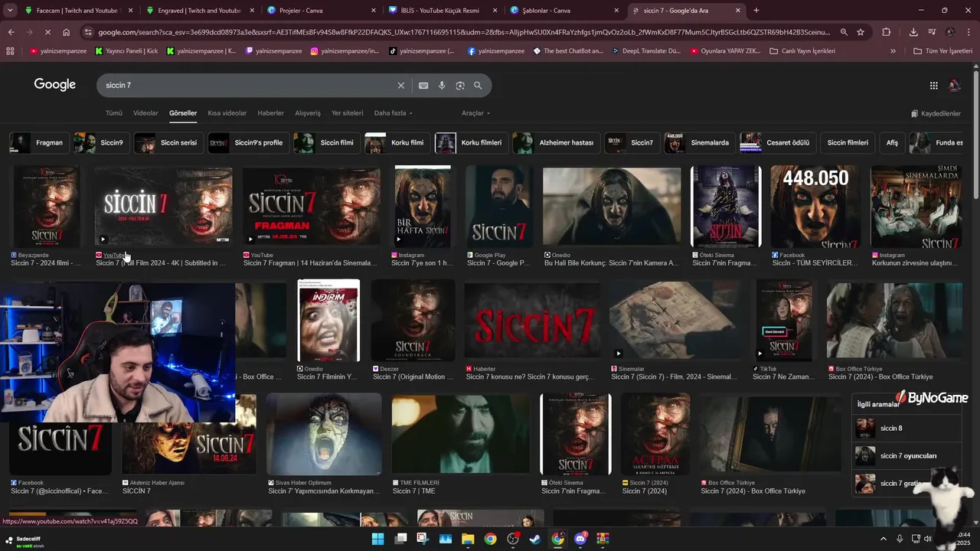
Task: Filter by 'Siccin filmleri' chip
Action: tap(848, 142)
